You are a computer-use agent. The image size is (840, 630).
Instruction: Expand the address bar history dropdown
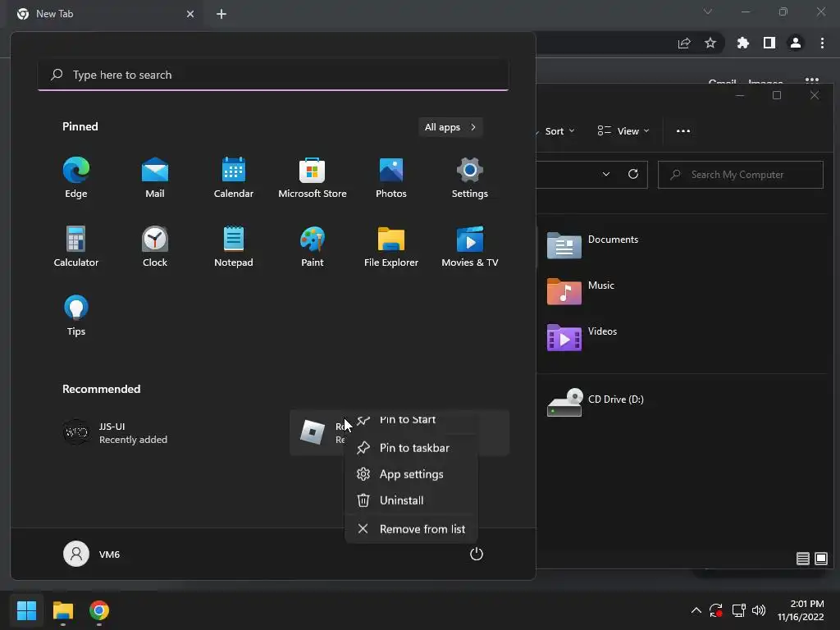coord(606,174)
